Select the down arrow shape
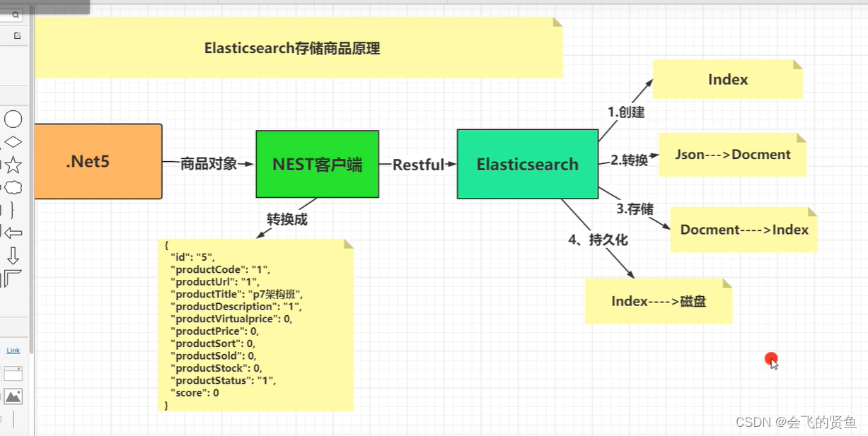Viewport: 868px width, 436px height. point(11,254)
